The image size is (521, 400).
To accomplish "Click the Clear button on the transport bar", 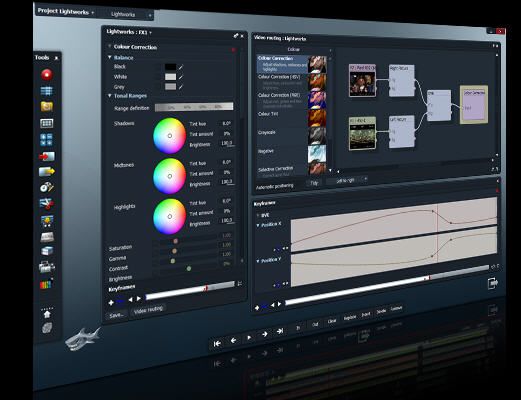I will pos(332,321).
